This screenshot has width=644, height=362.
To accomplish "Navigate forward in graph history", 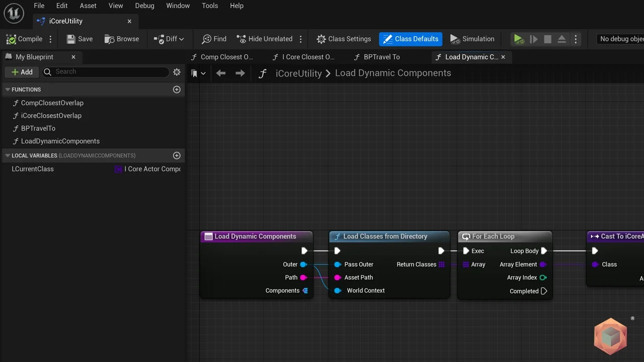I will [x=240, y=73].
